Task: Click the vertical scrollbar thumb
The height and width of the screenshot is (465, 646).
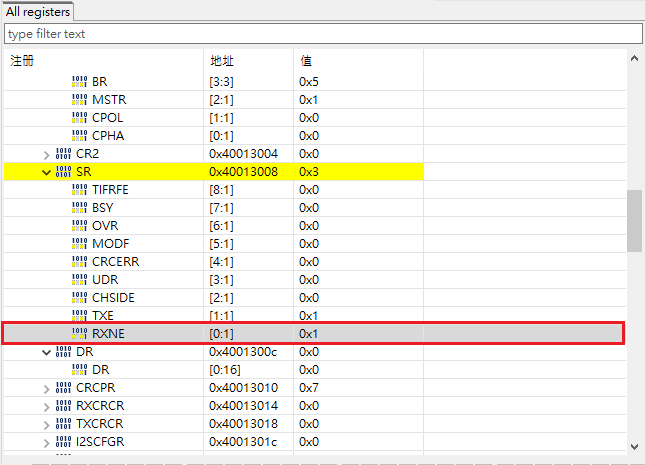Action: (634, 220)
